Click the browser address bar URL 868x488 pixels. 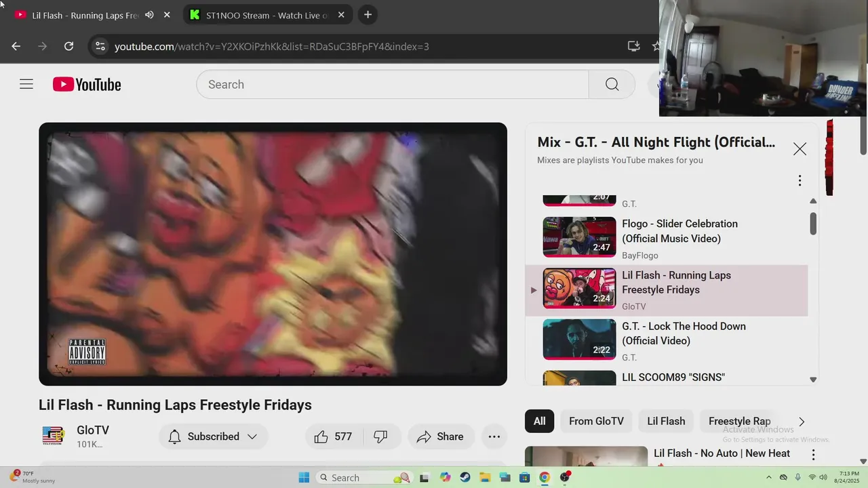pos(271,46)
